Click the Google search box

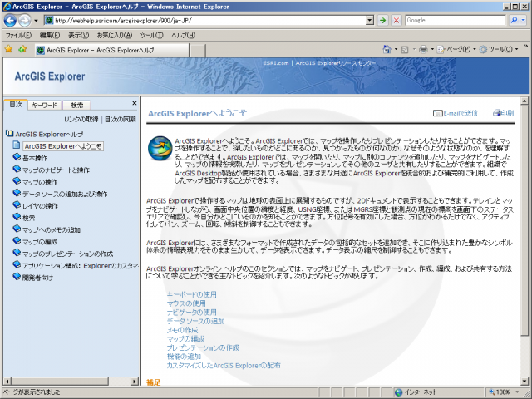(456, 20)
